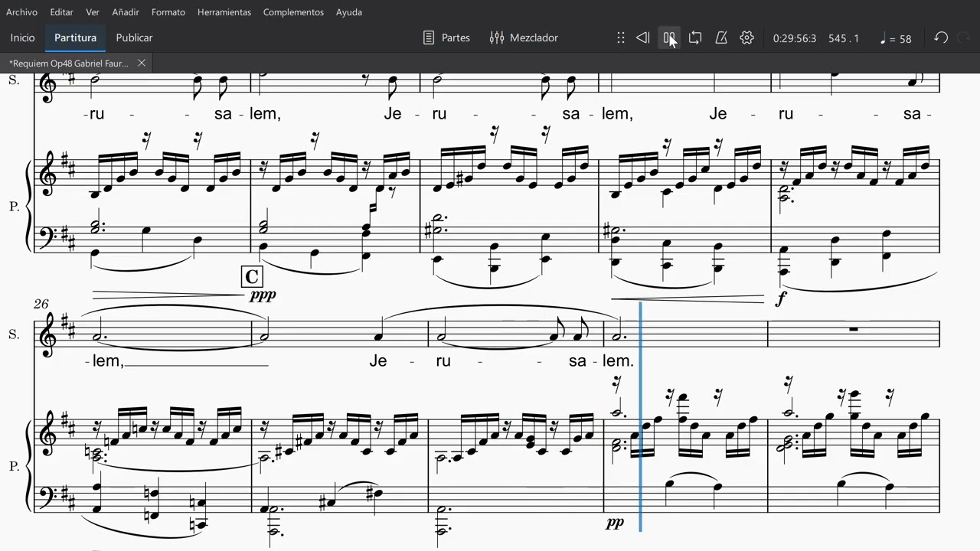Screen dimensions: 980x551
Task: Open the Complementos menu
Action: [x=293, y=12]
